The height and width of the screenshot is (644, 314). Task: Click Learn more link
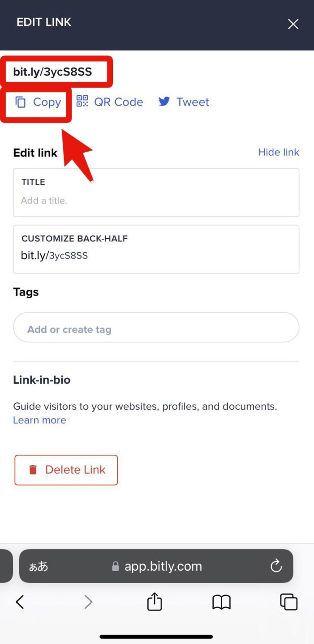(x=39, y=420)
